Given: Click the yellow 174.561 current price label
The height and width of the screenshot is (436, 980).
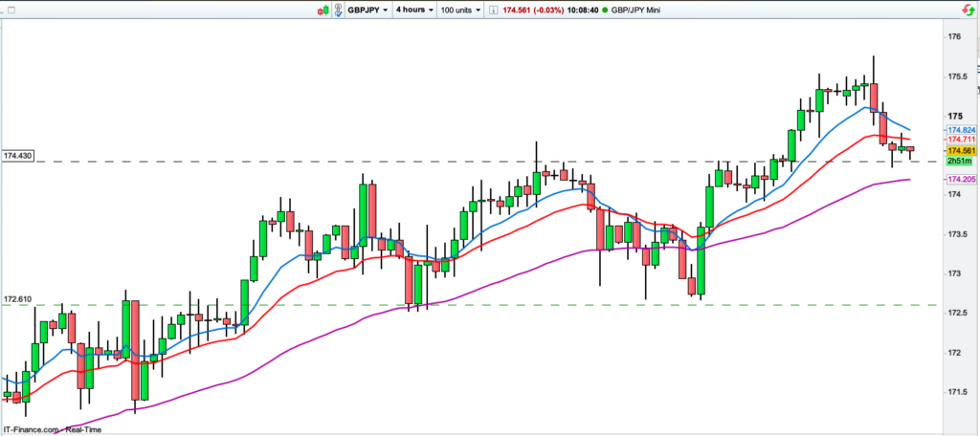Looking at the screenshot, I should [x=961, y=151].
